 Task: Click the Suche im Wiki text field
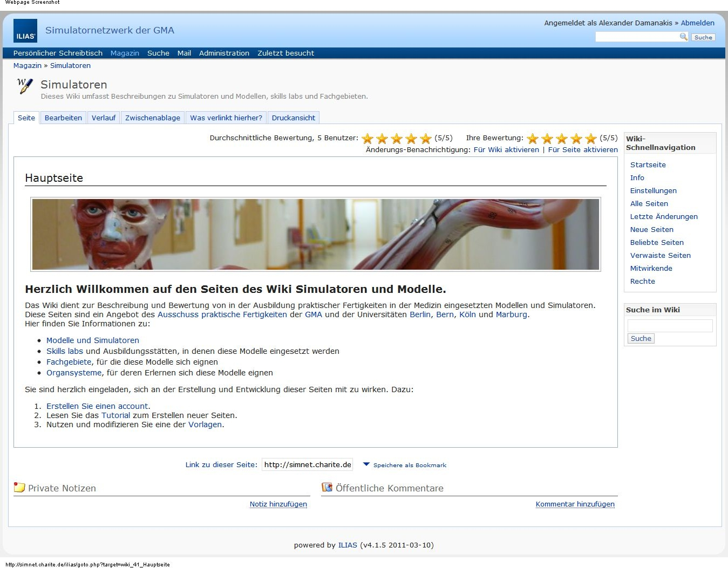coord(670,325)
